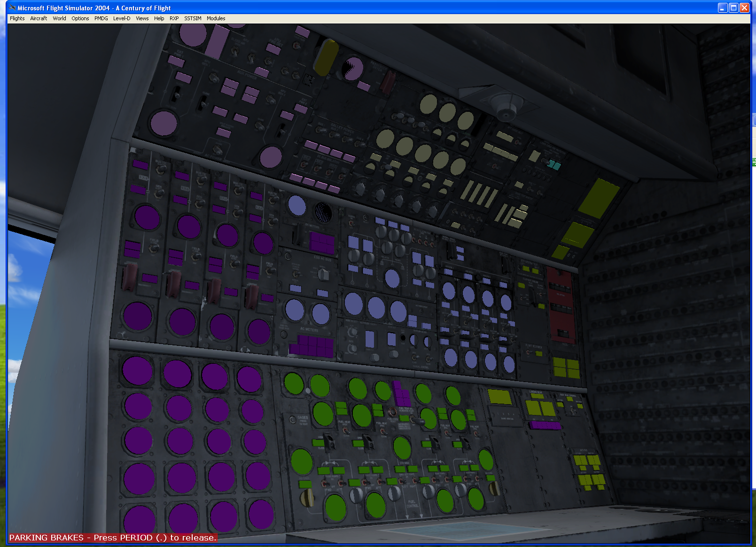Open the PMDG menu
This screenshot has height=547, width=756.
coord(101,18)
